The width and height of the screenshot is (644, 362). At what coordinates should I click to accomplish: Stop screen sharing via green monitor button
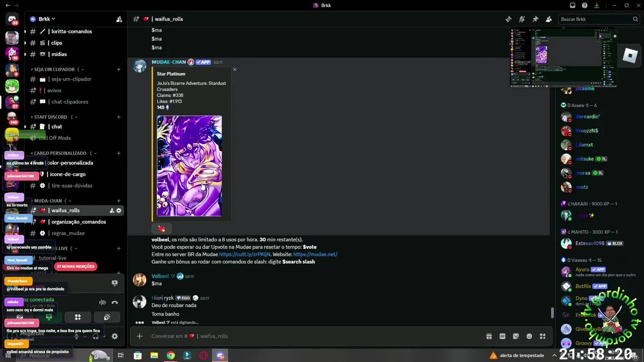tap(49, 317)
